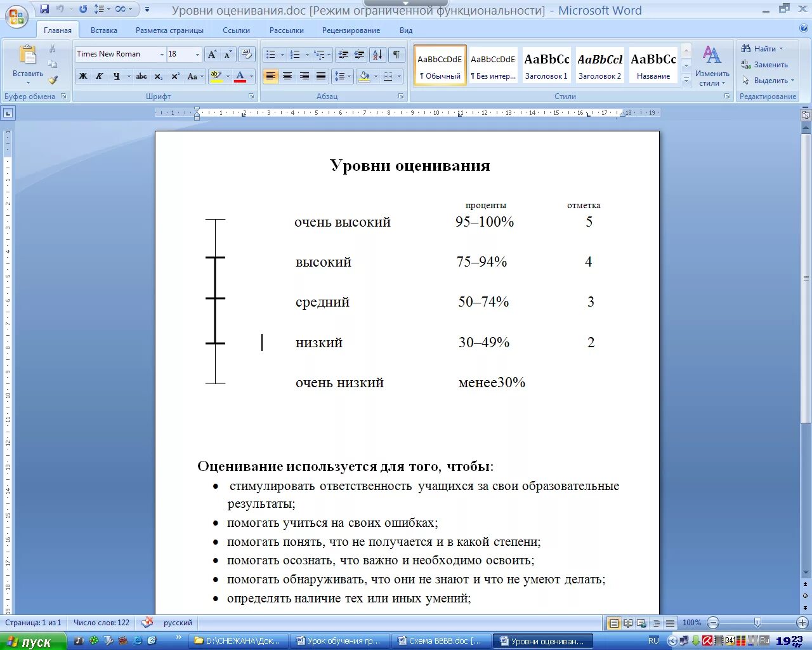Apply subscript formatting
The height and width of the screenshot is (650, 812).
159,76
